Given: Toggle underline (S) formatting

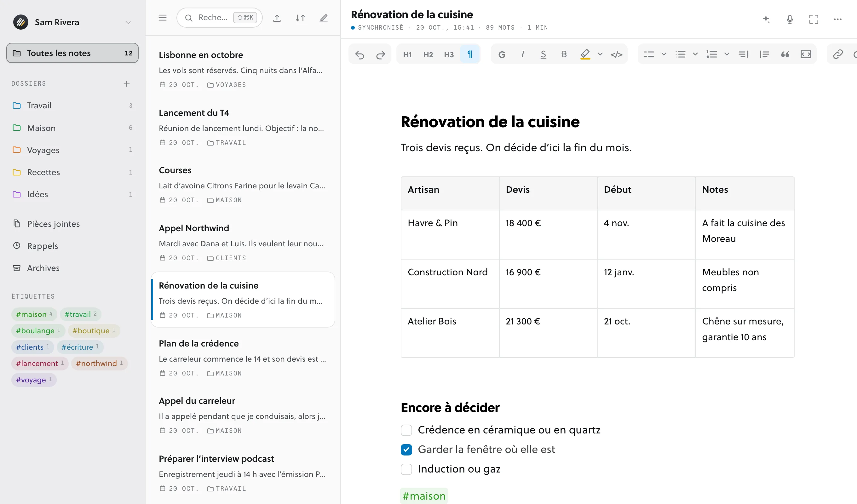Looking at the screenshot, I should [544, 54].
